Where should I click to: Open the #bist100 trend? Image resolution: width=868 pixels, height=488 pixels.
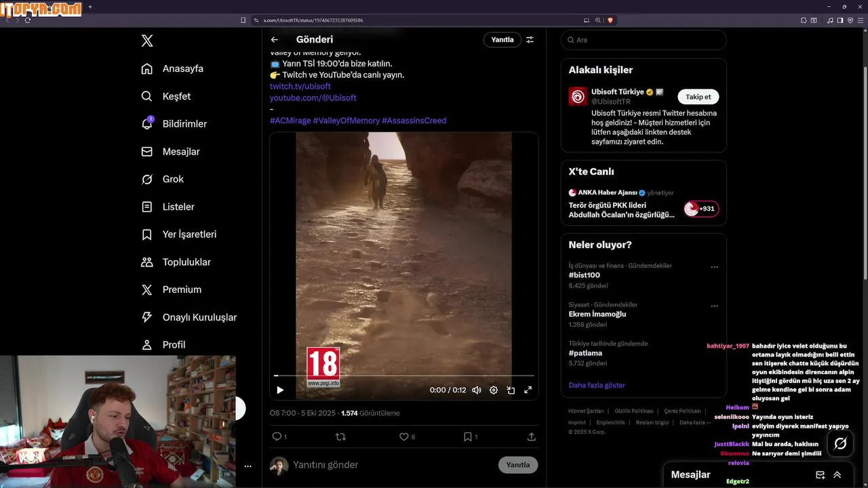click(x=585, y=275)
